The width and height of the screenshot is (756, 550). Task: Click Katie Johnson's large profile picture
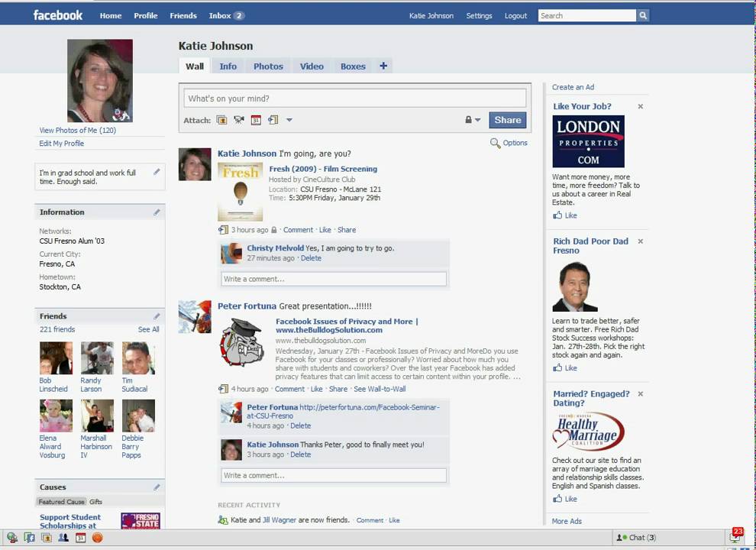click(x=100, y=80)
